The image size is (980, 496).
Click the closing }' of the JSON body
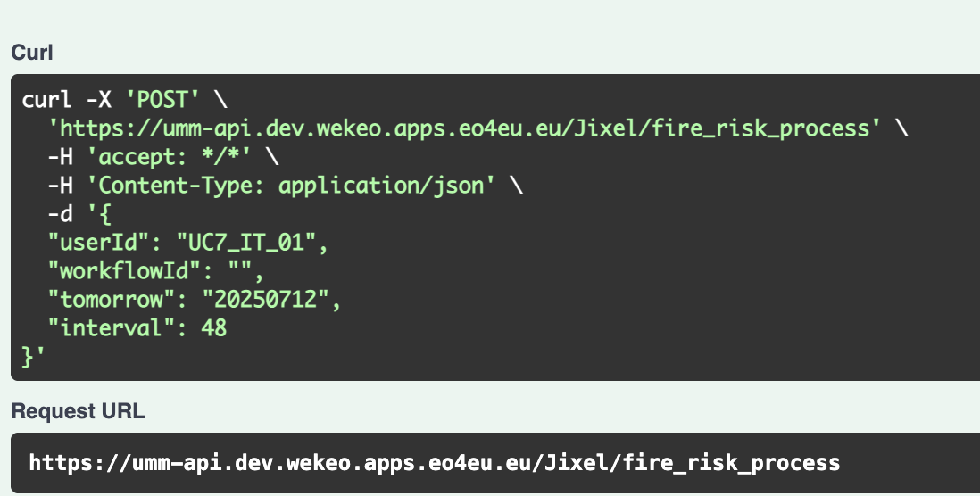33,358
